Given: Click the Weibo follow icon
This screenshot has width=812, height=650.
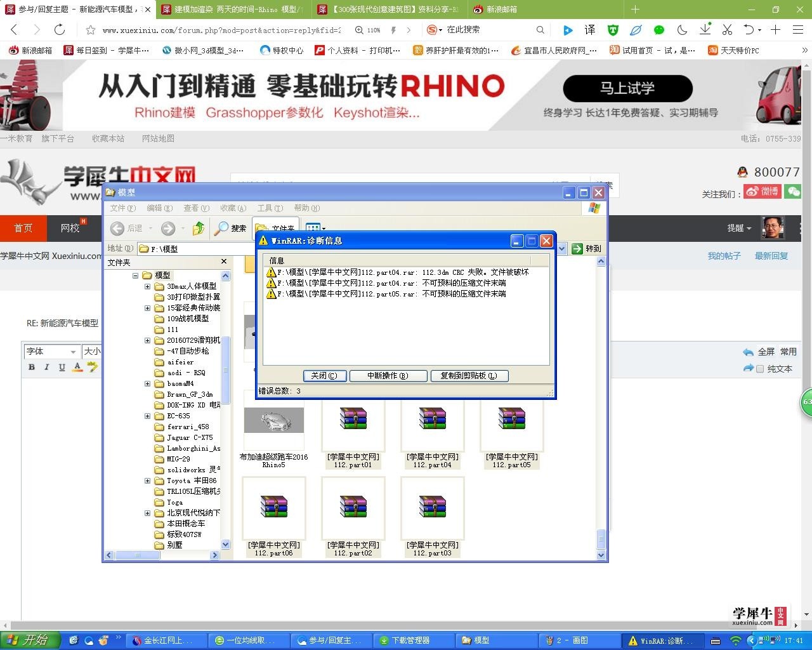Looking at the screenshot, I should click(762, 192).
